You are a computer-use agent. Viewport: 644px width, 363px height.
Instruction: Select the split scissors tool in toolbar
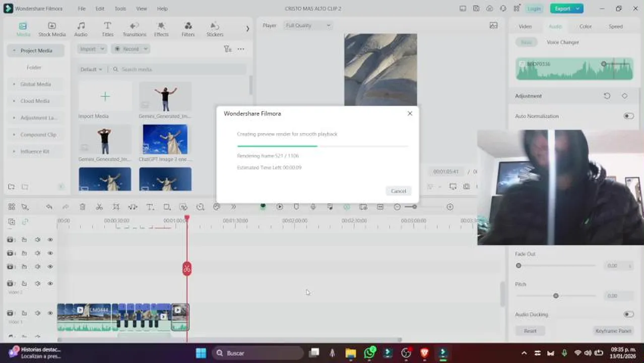click(x=99, y=207)
